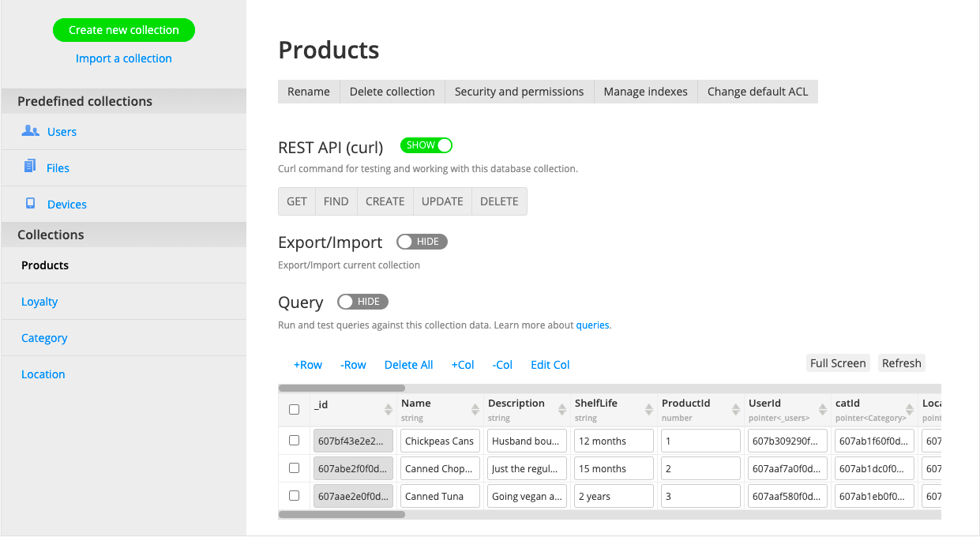The width and height of the screenshot is (980, 537).
Task: Open the UPDATE curl tab
Action: point(442,201)
